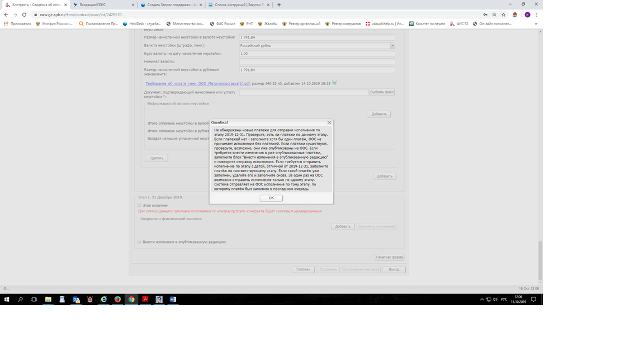This screenshot has width=644, height=362.
Task: Open the Chrome three-dot menu
Action: [537, 15]
